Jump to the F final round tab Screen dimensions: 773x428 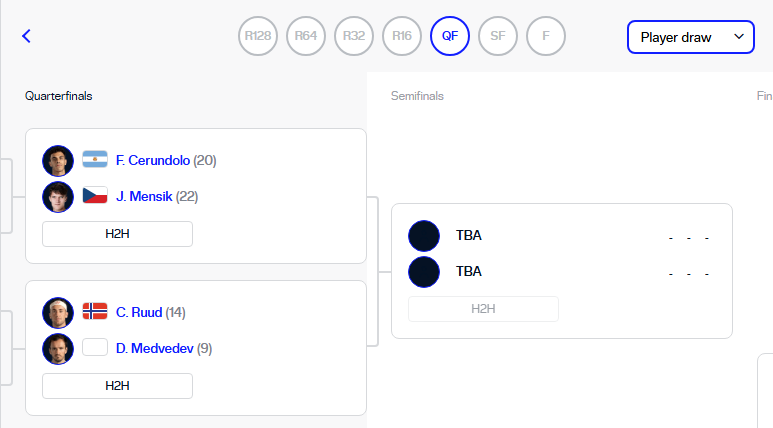click(546, 36)
